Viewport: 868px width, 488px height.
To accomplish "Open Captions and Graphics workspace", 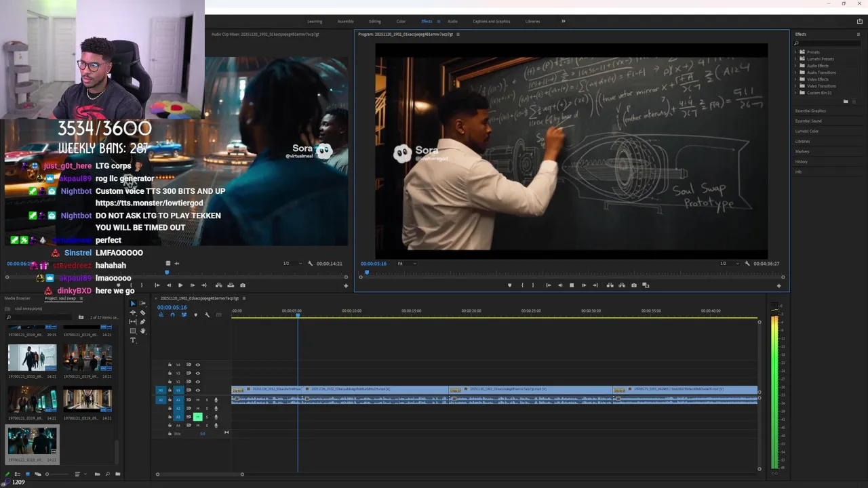I will point(492,21).
